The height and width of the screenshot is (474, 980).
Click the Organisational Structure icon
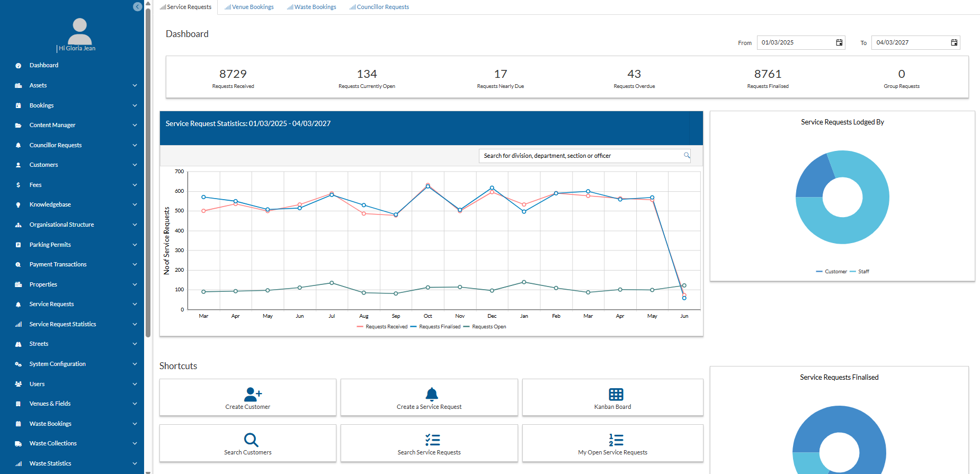19,225
